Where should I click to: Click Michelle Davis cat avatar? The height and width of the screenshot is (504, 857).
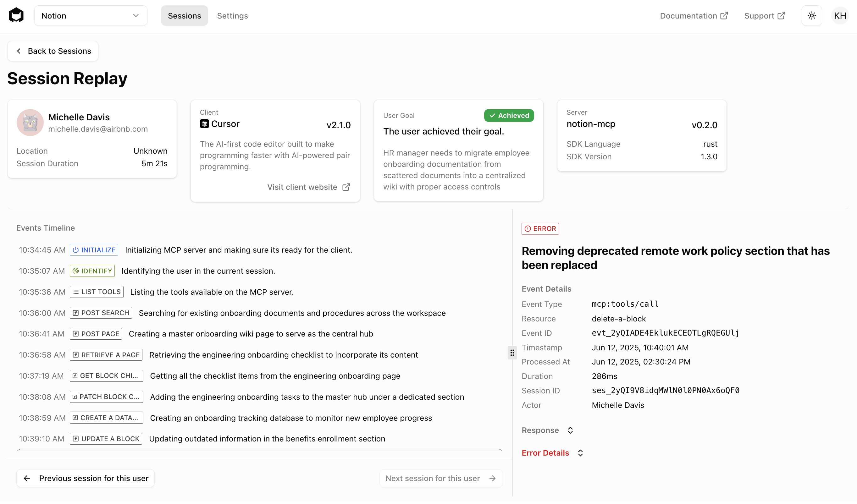(30, 122)
